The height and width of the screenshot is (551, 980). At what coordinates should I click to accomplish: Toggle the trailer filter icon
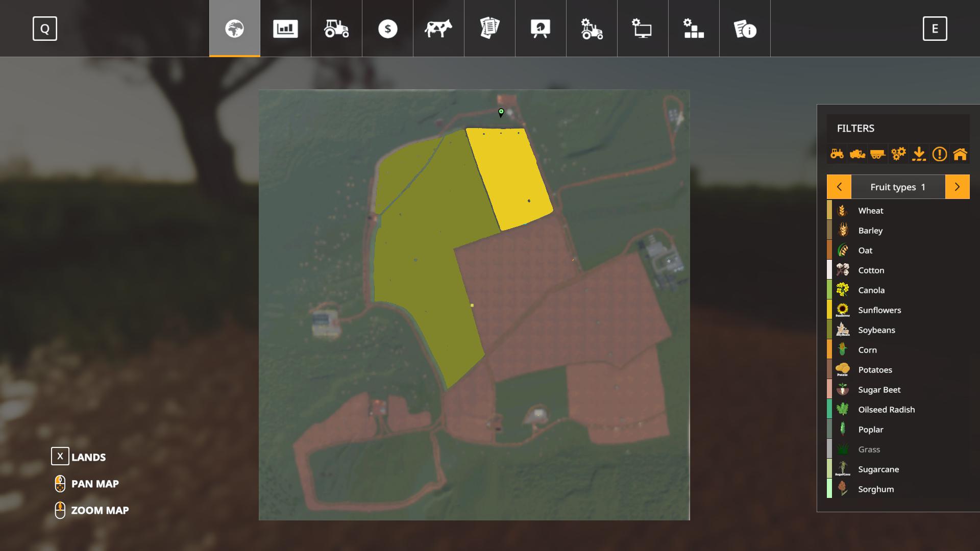coord(877,154)
